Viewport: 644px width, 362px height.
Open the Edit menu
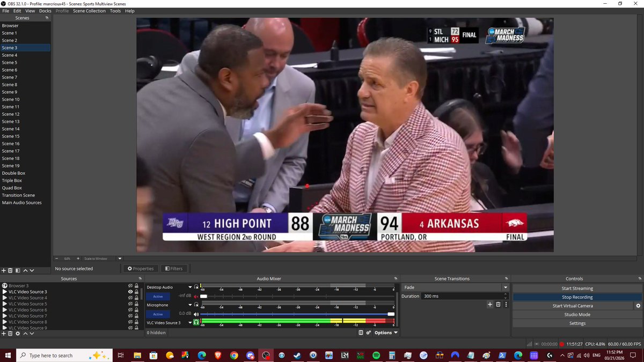(18, 11)
